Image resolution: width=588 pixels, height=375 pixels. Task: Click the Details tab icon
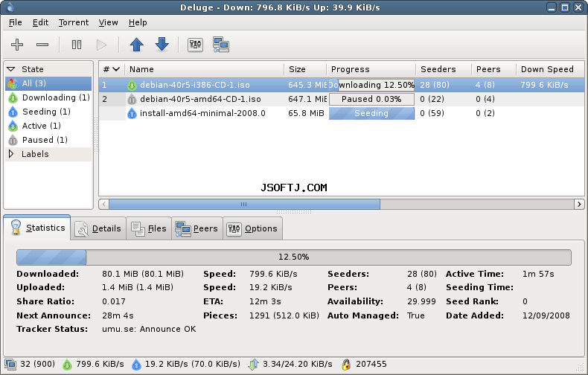(x=81, y=228)
